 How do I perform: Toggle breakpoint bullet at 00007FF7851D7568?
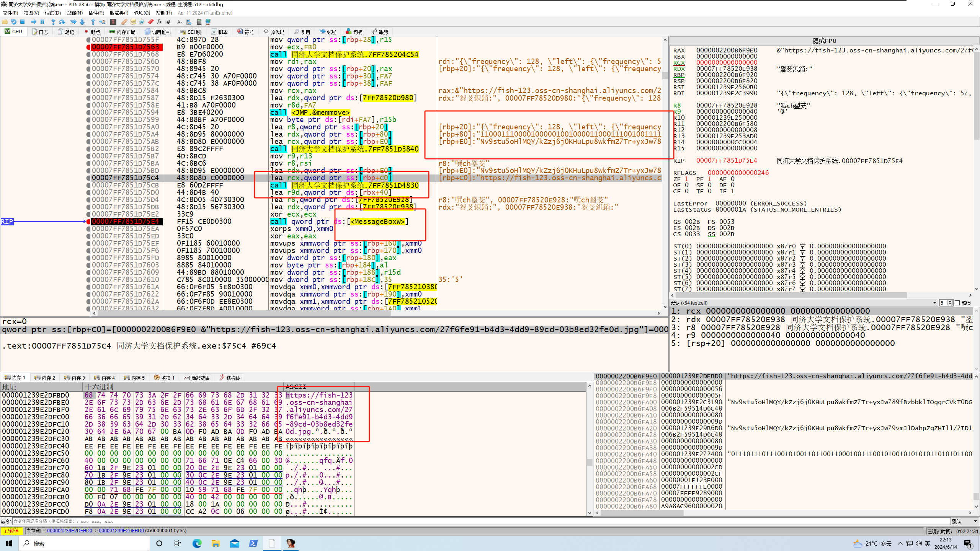pos(88,54)
